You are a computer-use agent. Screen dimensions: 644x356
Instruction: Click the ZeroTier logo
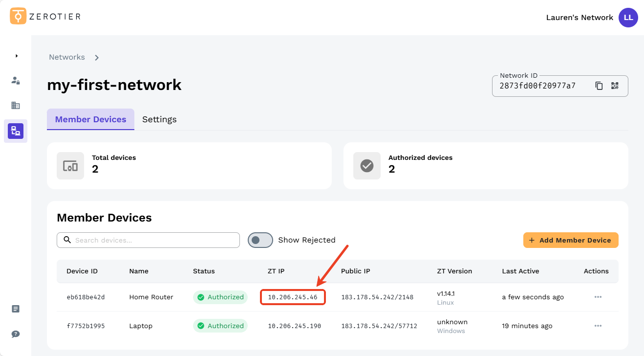click(x=45, y=16)
